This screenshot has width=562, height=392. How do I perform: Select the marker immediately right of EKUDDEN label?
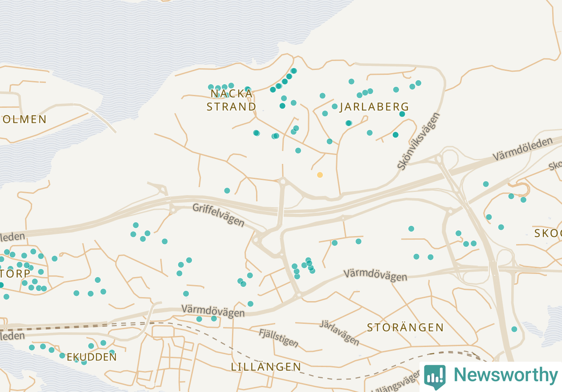pos(112,352)
